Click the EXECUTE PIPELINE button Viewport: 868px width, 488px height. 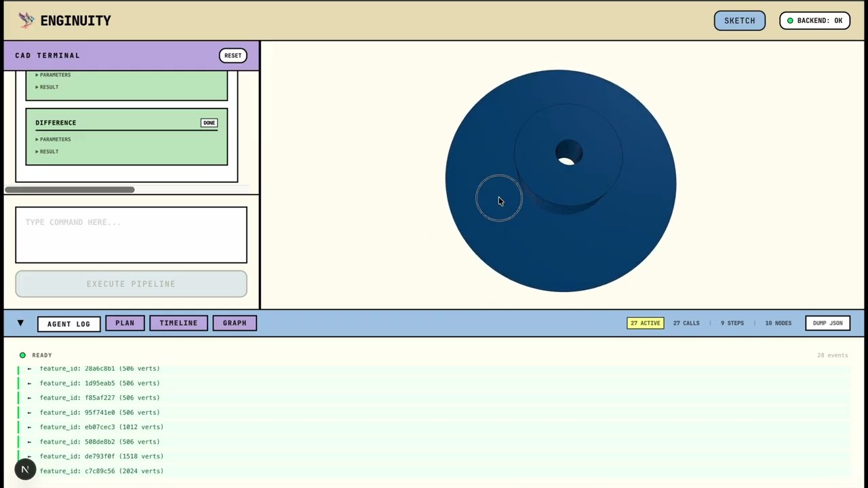click(x=131, y=284)
